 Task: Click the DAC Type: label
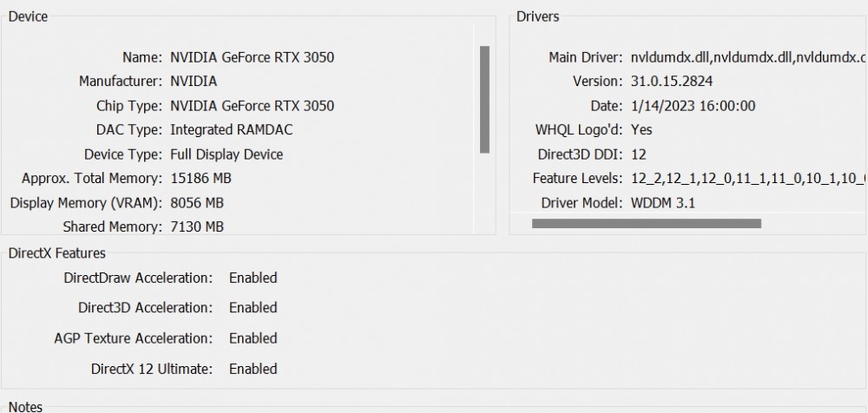pos(129,130)
